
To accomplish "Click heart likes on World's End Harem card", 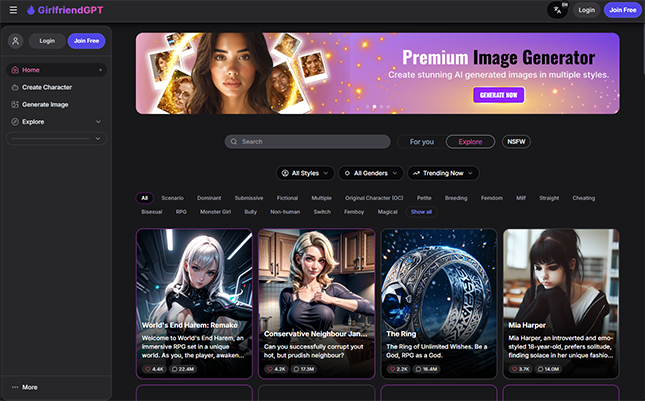I will (154, 369).
